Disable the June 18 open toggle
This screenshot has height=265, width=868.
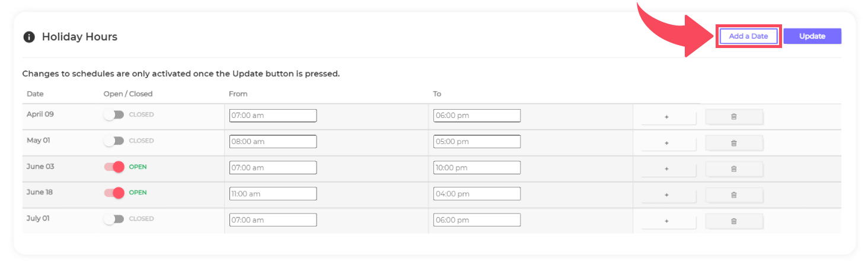click(113, 193)
